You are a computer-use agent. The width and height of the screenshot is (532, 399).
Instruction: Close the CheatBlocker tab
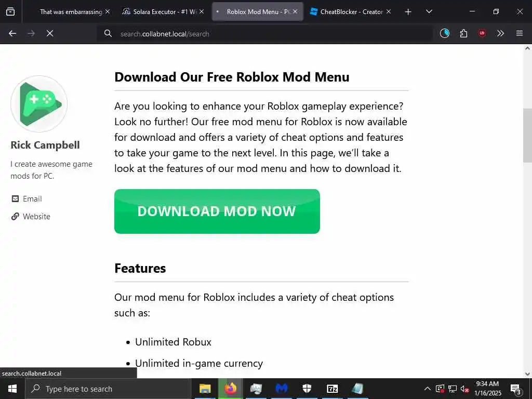click(389, 11)
